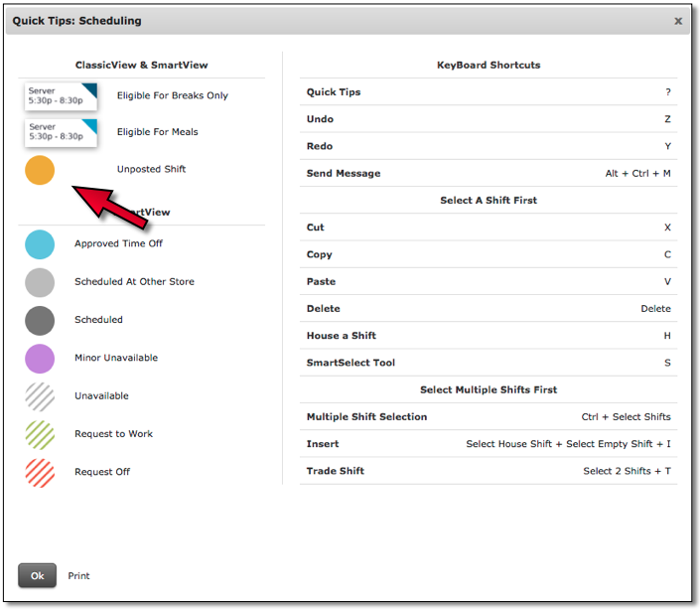Click the blue Approved Time Off circle
The height and width of the screenshot is (610, 700).
pos(40,244)
